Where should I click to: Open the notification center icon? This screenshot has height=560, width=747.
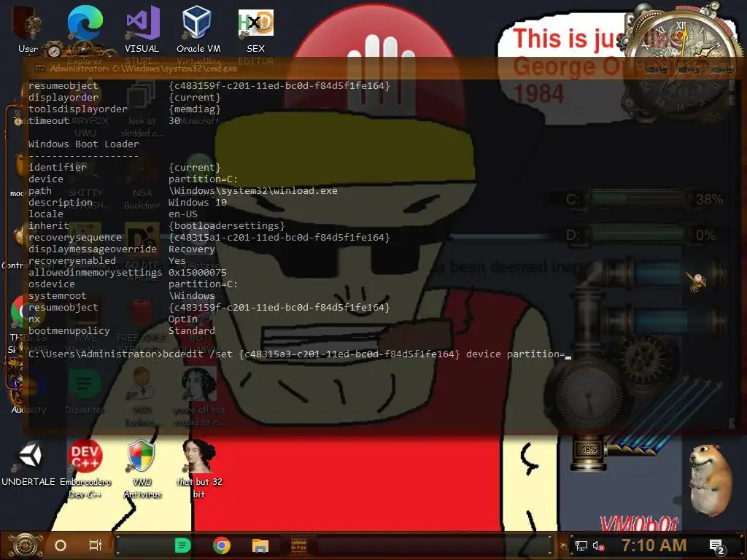[717, 547]
